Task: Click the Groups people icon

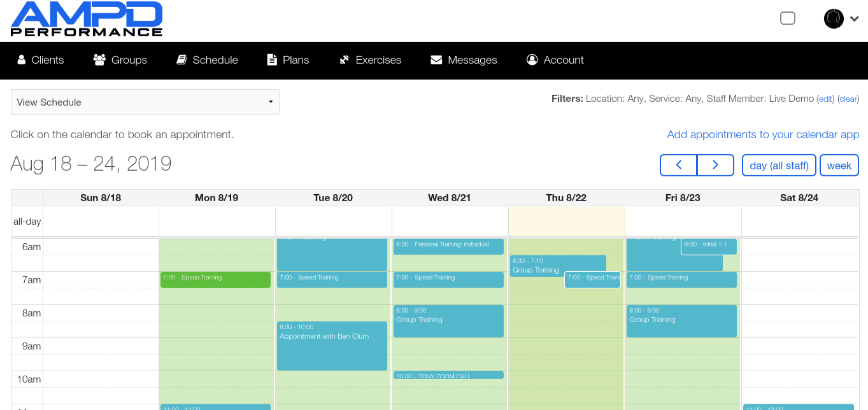Action: coord(99,60)
